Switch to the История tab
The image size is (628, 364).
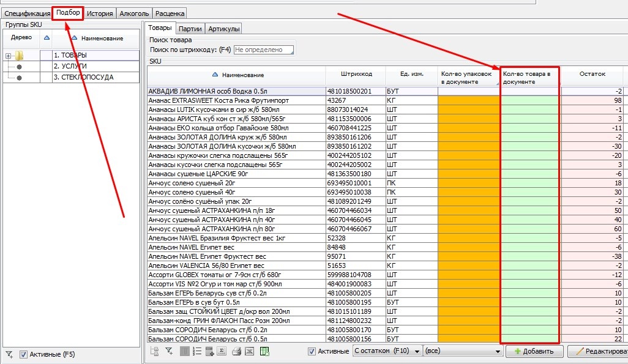(99, 13)
